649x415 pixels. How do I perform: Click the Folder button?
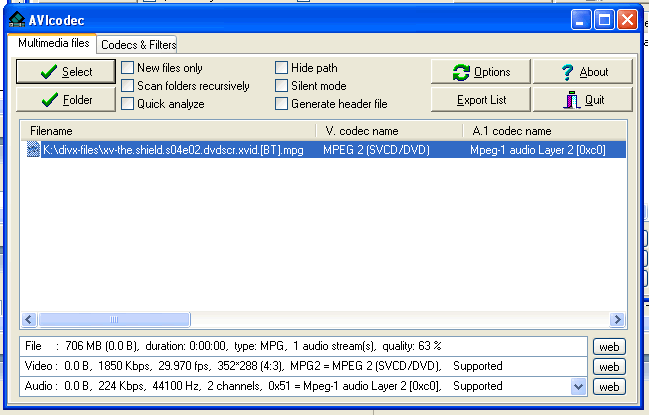click(x=66, y=100)
